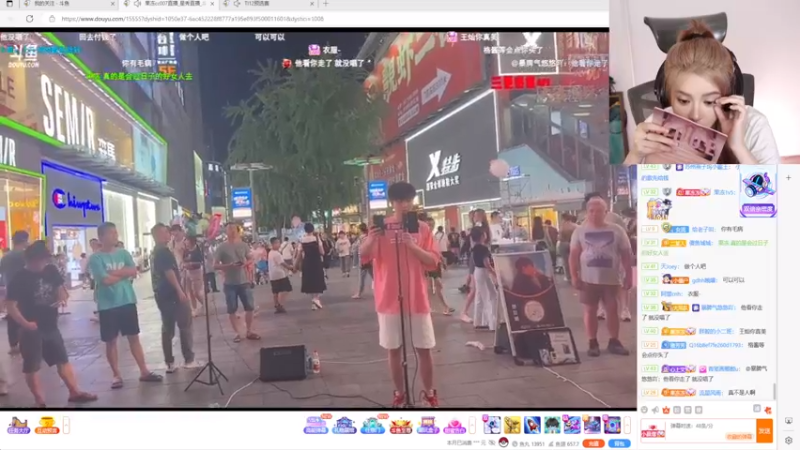Go back in the browser
This screenshot has width=800, height=450.
click(x=10, y=19)
